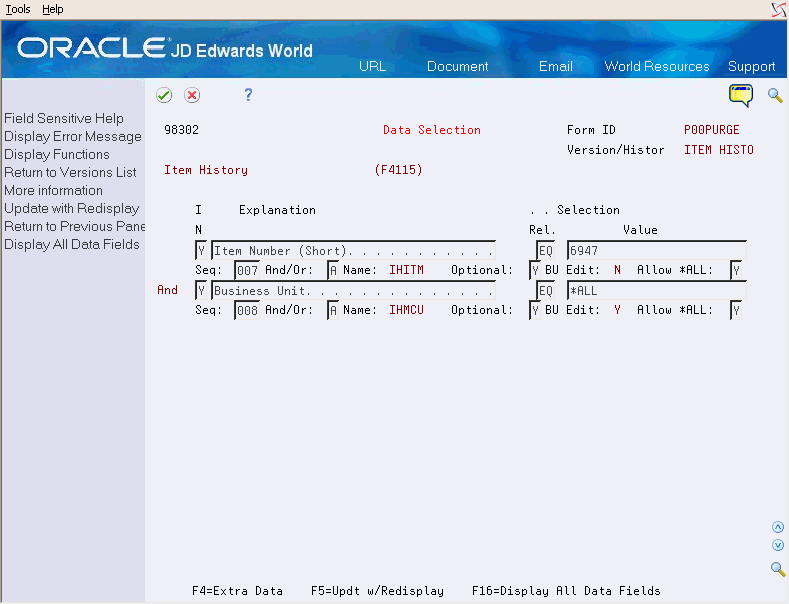This screenshot has height=604, width=789.
Task: Click the red X cancel icon
Action: point(192,95)
